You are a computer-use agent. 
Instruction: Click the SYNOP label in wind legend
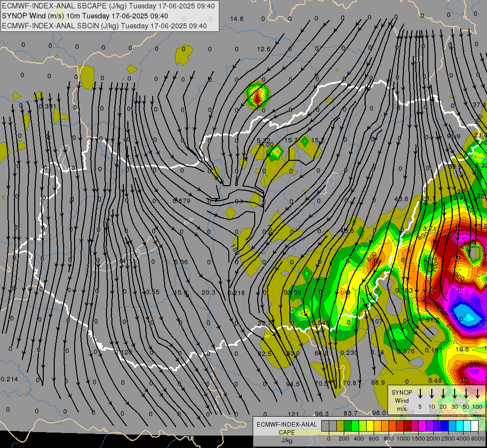401,392
